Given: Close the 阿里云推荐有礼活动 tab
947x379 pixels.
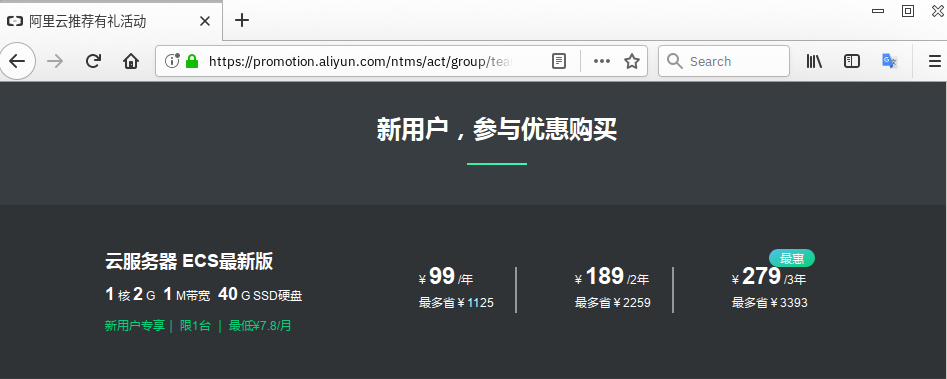Looking at the screenshot, I should click(x=205, y=21).
